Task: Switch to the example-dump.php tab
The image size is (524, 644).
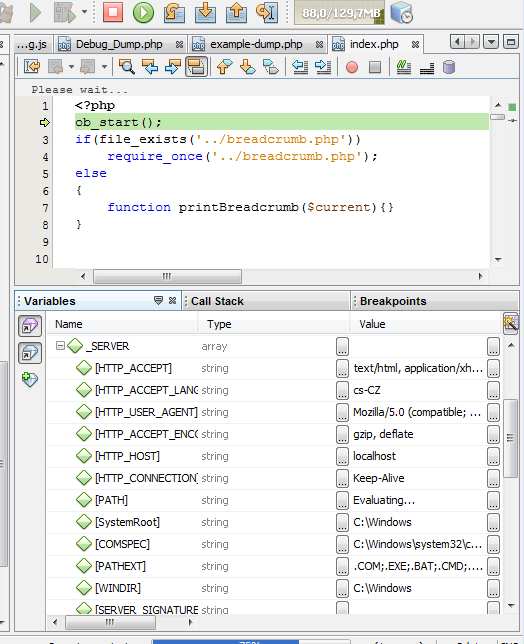Action: (256, 44)
